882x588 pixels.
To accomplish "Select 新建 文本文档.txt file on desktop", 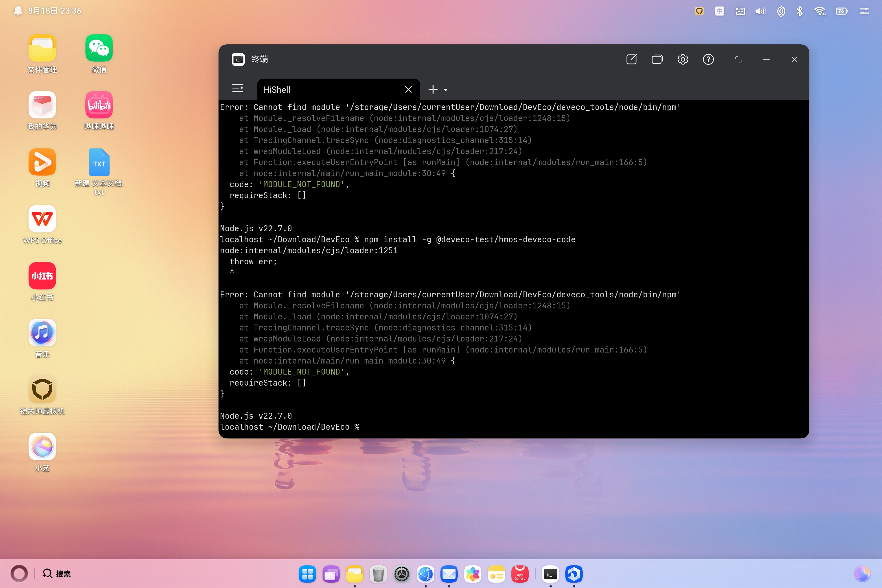I will pyautogui.click(x=99, y=172).
